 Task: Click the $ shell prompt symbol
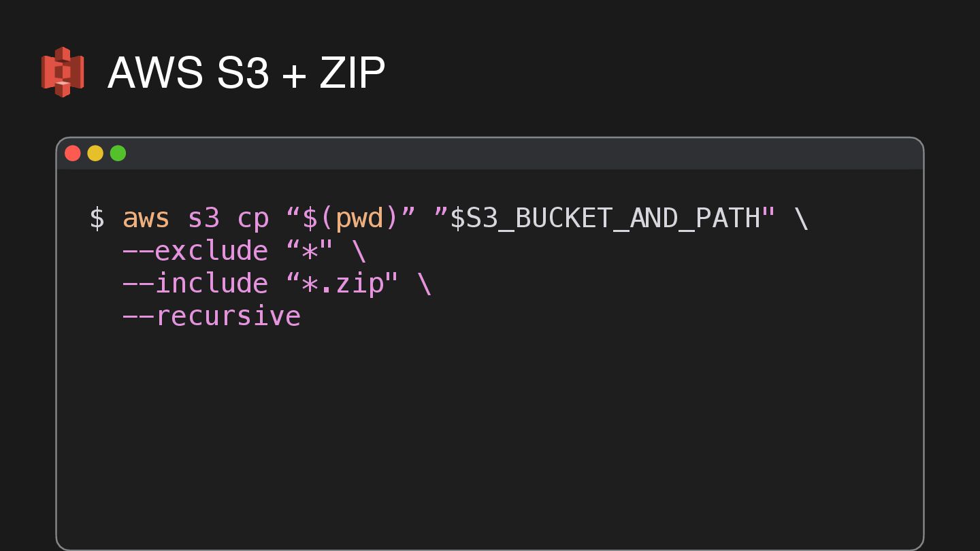coord(97,218)
